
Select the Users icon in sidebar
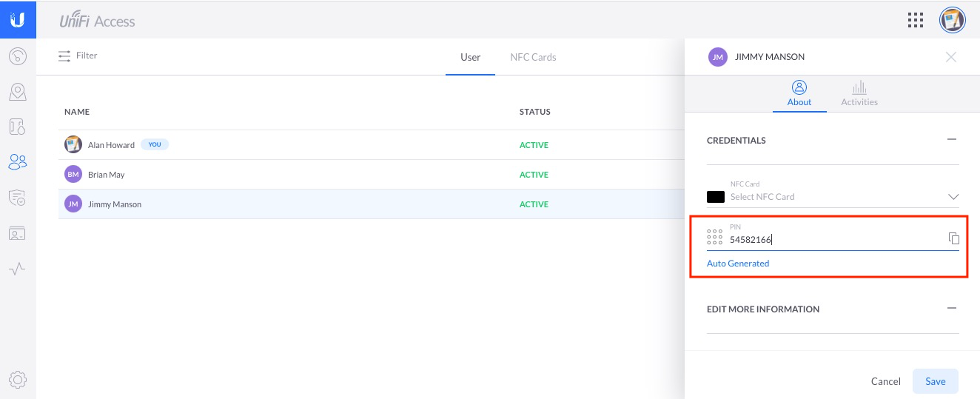[18, 161]
